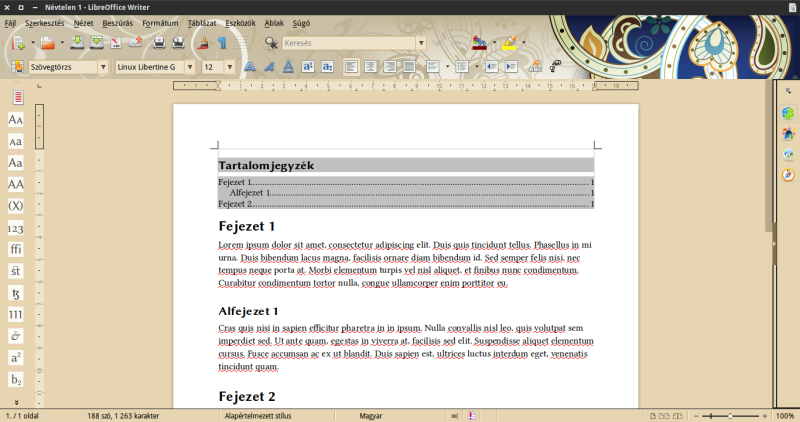
Task: Open the Szerkesztés menu
Action: [44, 23]
